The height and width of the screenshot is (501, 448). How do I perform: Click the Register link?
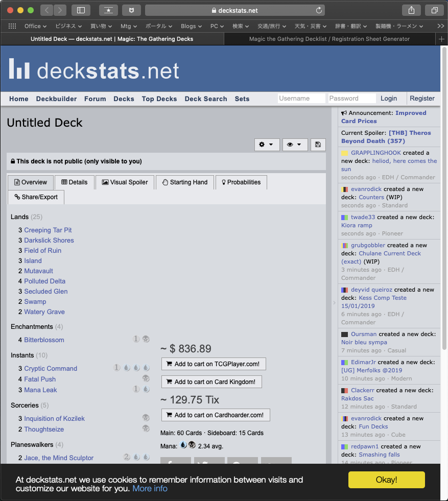click(422, 99)
